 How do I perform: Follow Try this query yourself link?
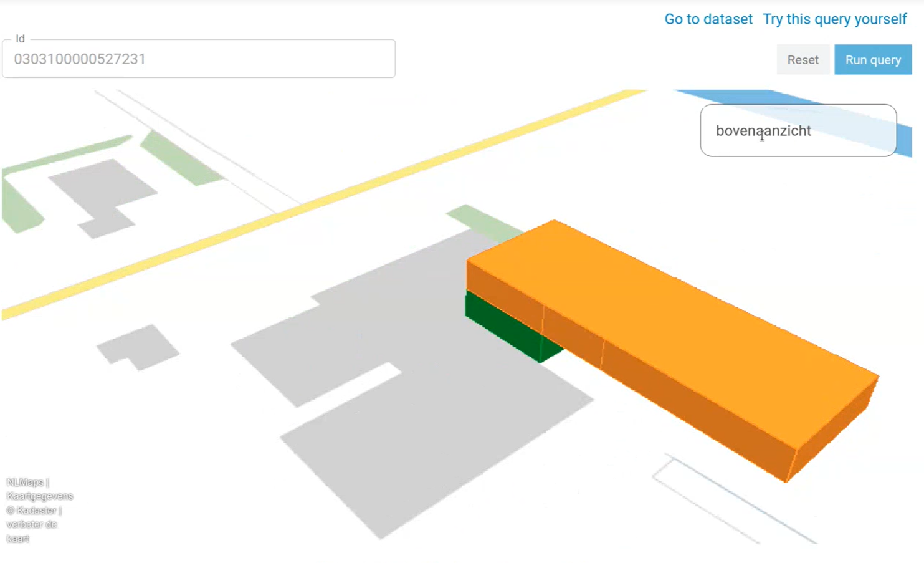tap(834, 19)
